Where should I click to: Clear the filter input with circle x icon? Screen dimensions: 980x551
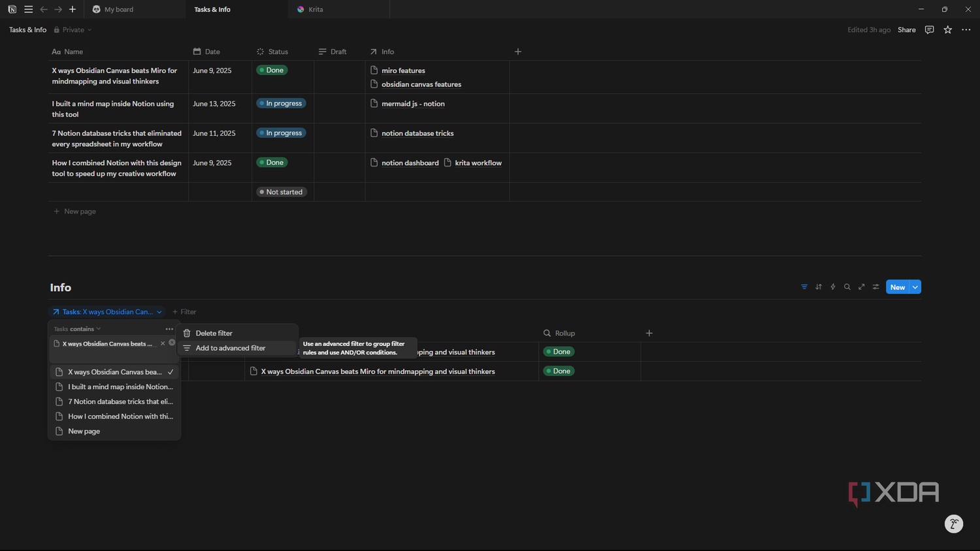pyautogui.click(x=172, y=343)
